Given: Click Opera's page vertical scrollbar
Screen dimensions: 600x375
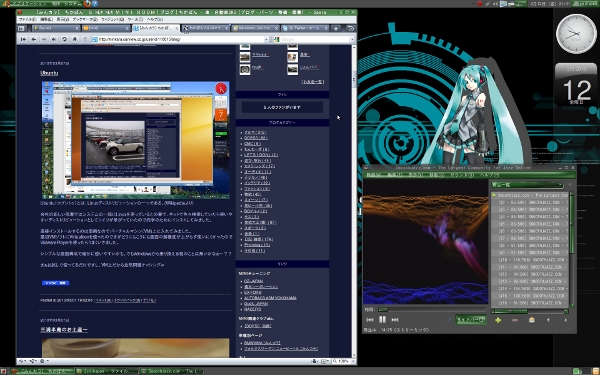Looking at the screenshot, I should (x=354, y=201).
